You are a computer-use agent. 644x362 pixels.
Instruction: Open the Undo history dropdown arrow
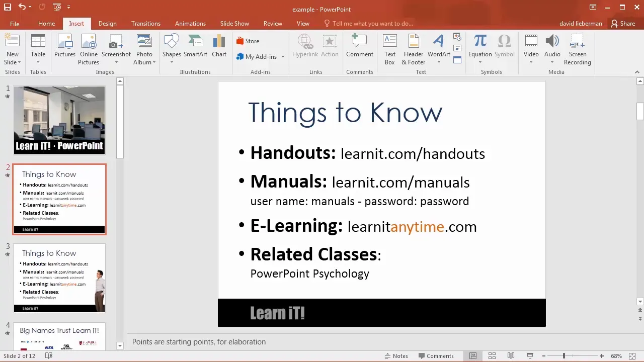point(30,7)
